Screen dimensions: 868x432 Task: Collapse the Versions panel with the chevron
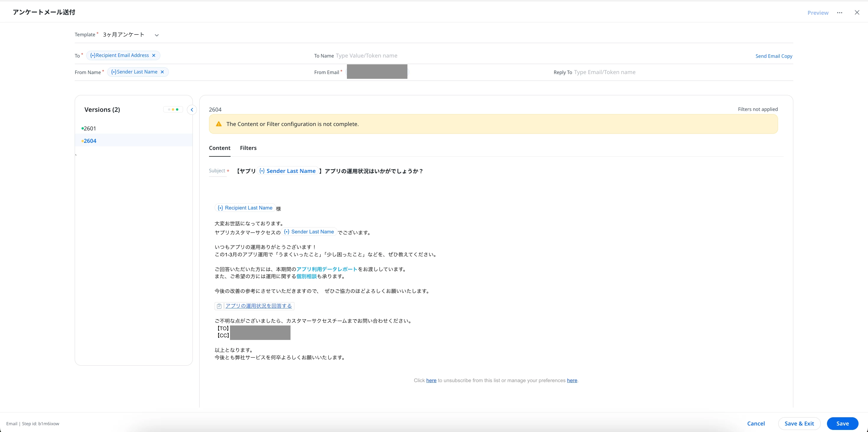tap(192, 110)
